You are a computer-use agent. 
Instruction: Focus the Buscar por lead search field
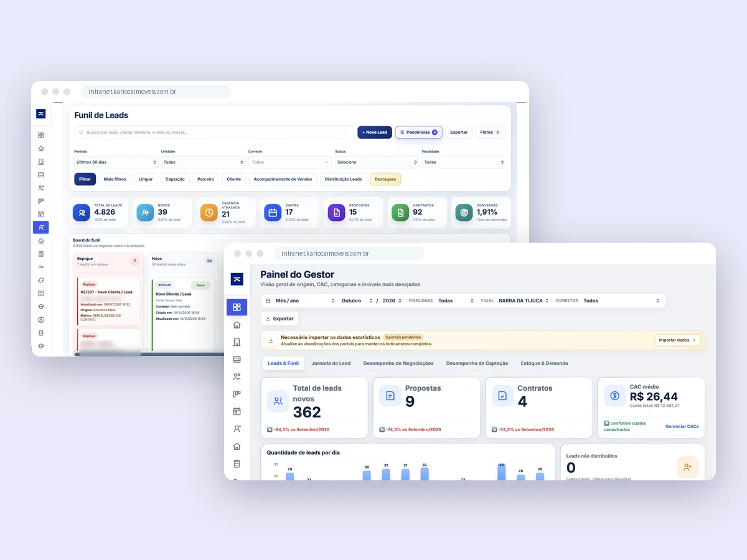click(x=214, y=132)
